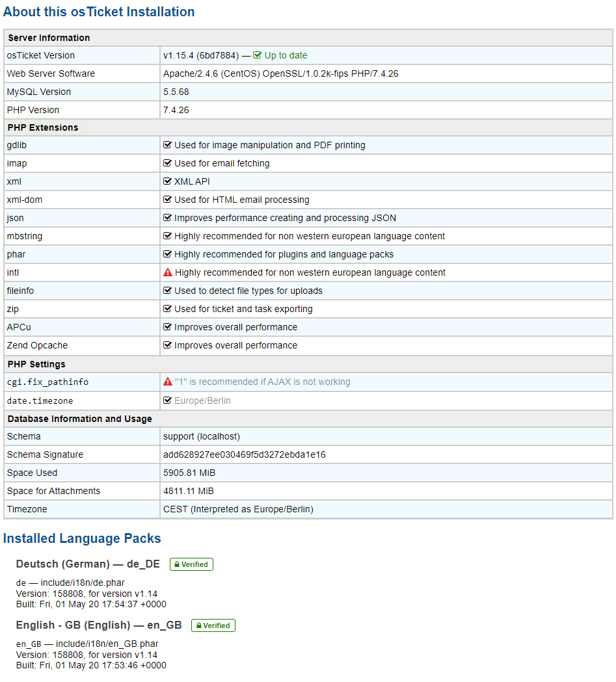The image size is (616, 682).
Task: Click the Verified badge for English - GB
Action: 213,625
